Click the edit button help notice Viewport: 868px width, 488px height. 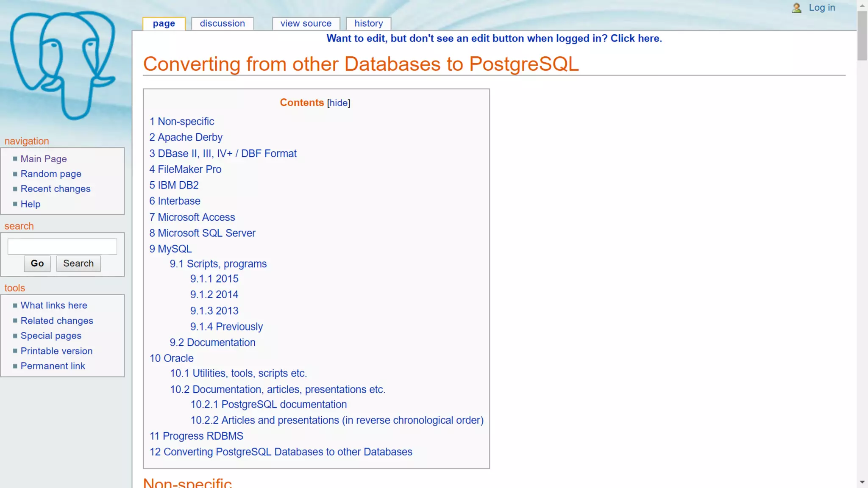(x=494, y=39)
